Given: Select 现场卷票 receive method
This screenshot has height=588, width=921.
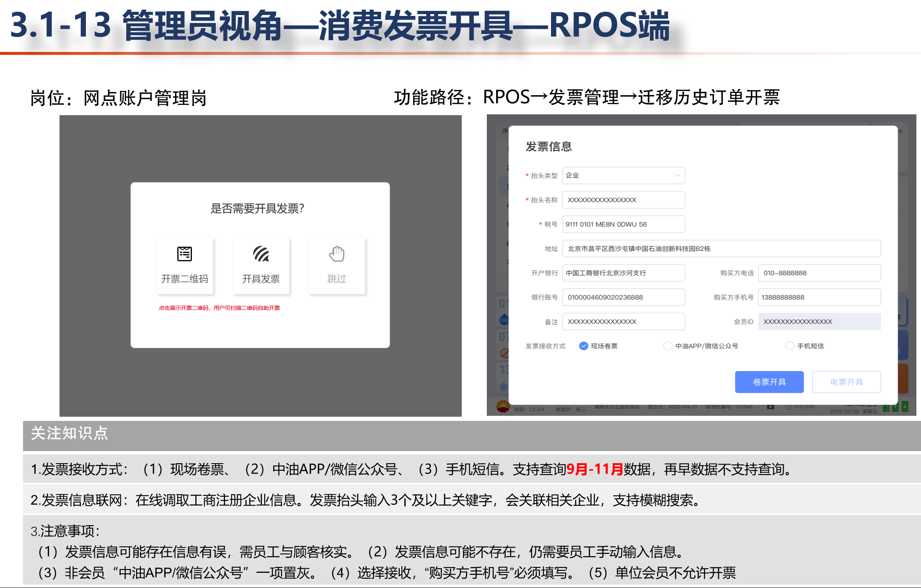Looking at the screenshot, I should (x=583, y=346).
